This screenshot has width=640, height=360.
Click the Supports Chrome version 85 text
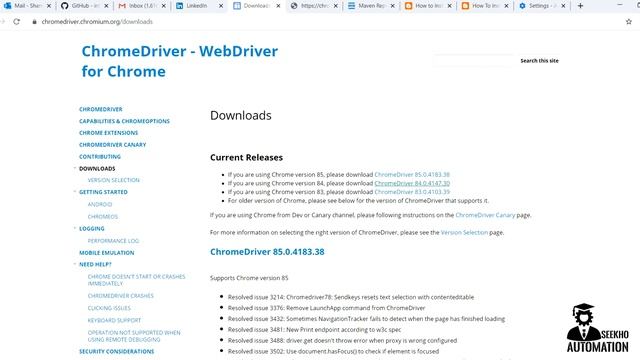point(249,278)
